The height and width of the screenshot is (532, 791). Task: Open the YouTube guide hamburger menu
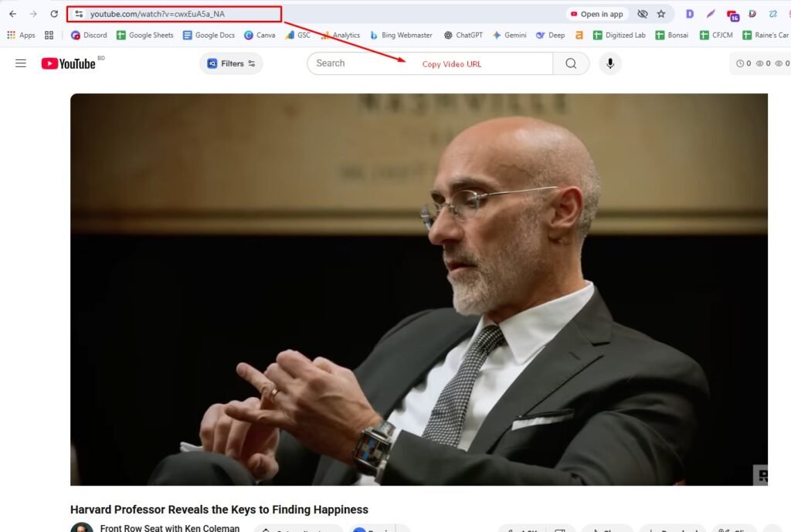pyautogui.click(x=21, y=63)
